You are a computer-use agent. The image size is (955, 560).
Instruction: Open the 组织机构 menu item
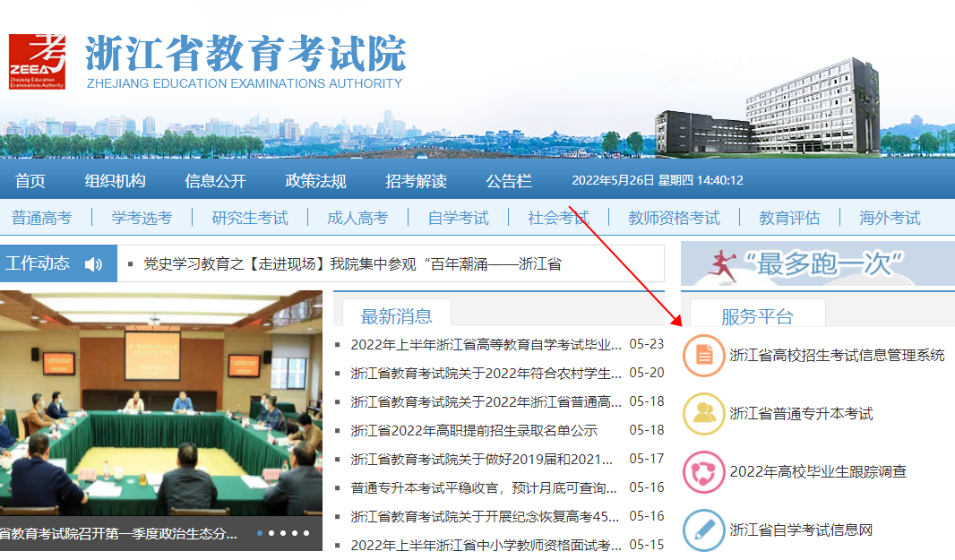115,181
